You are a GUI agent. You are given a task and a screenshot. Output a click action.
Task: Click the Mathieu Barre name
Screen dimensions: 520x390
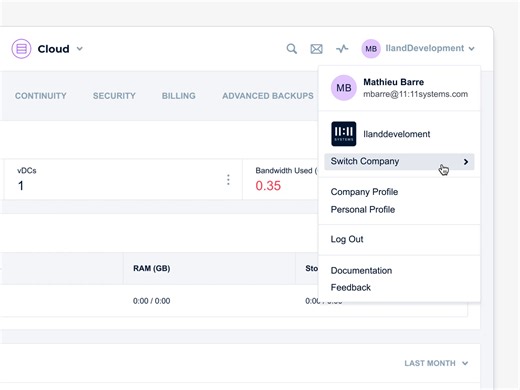(394, 82)
